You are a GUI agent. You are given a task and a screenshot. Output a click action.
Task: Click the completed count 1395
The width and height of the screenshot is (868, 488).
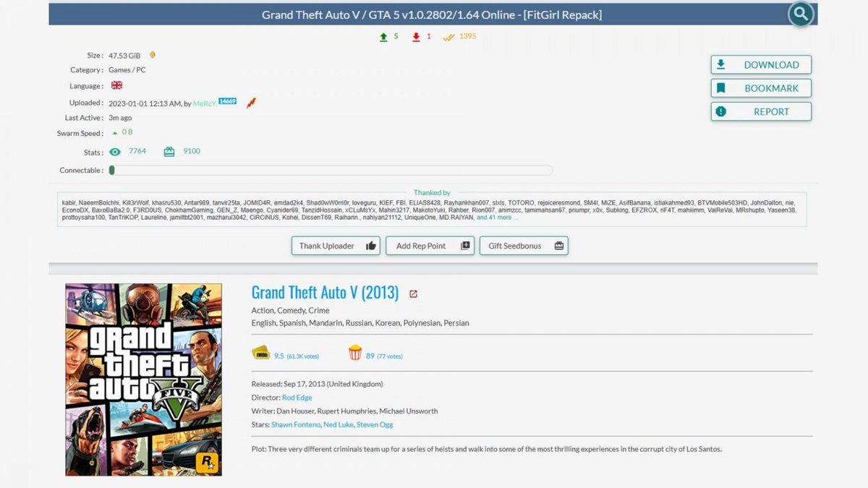467,36
